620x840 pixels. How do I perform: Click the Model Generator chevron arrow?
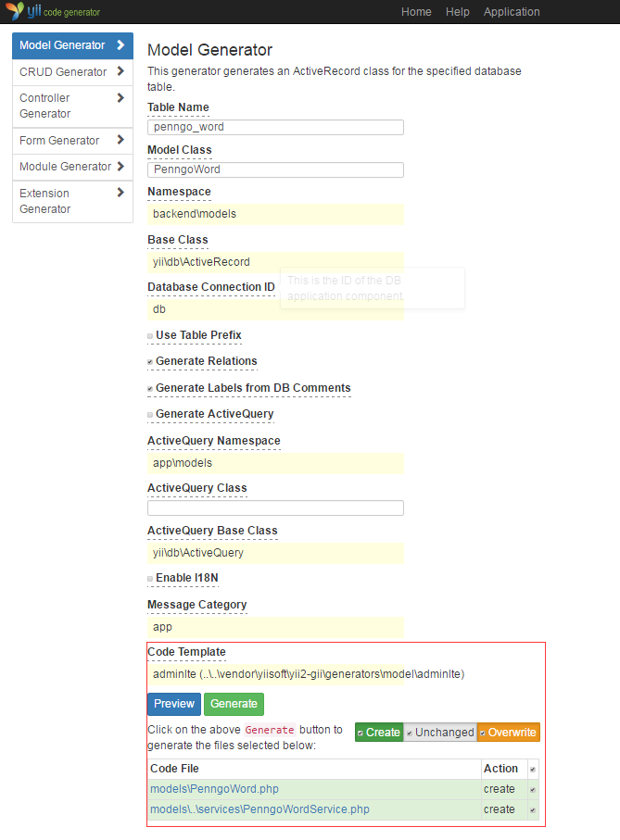pos(120,44)
